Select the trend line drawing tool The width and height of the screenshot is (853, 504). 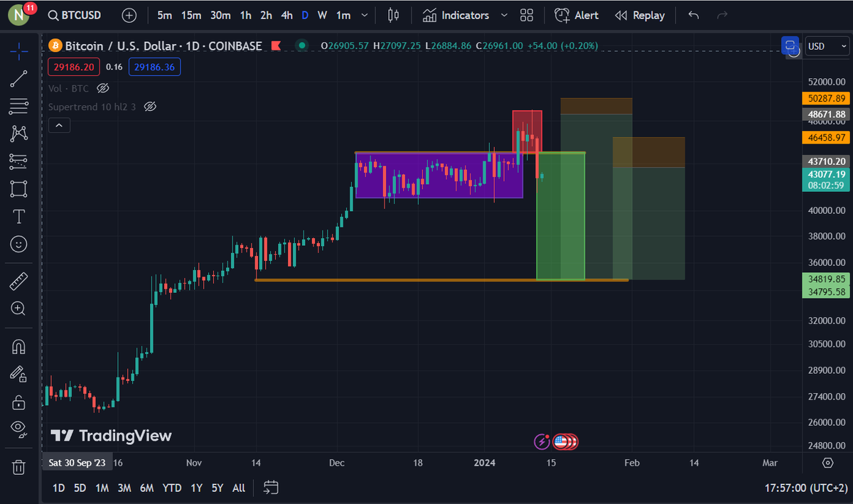pyautogui.click(x=19, y=78)
